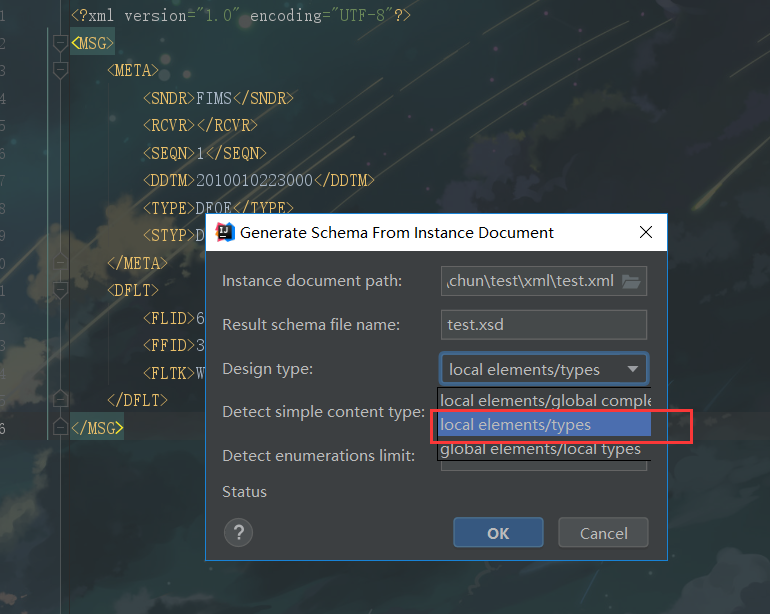Close the Generate Schema dialog

pos(646,232)
